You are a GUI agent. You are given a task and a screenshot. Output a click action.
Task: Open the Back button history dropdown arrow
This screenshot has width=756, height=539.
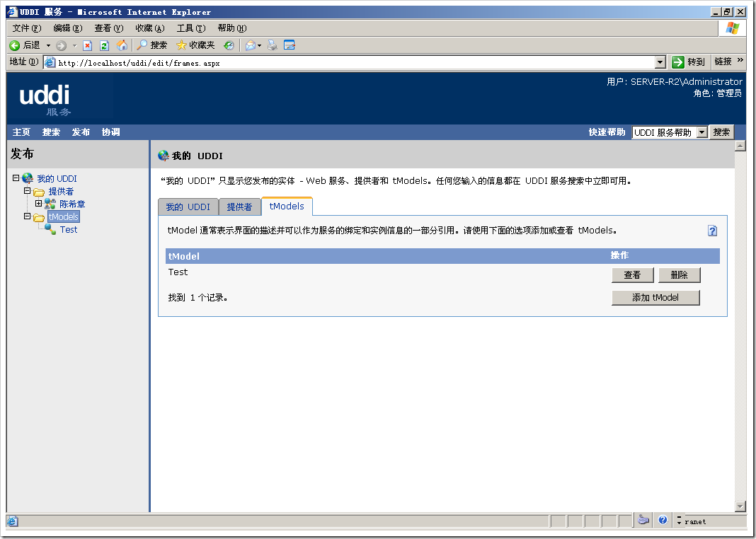(48, 46)
